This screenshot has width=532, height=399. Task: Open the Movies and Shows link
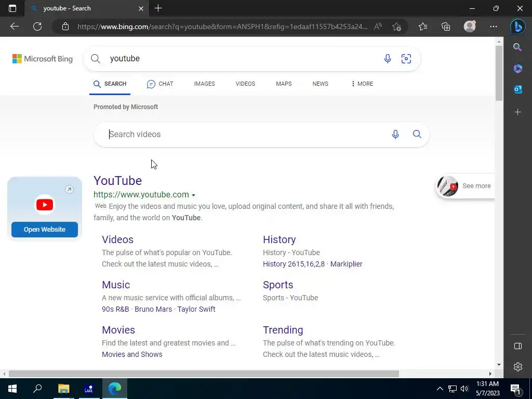click(132, 354)
